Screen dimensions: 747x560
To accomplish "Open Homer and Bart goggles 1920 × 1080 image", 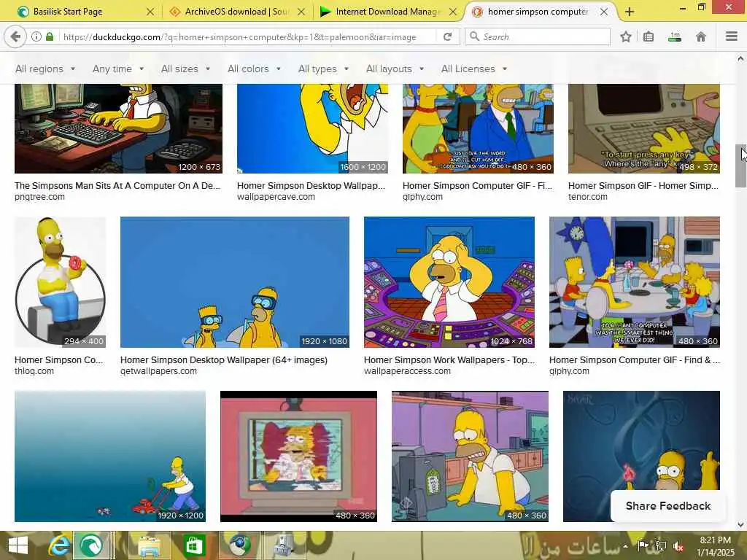I will (234, 282).
